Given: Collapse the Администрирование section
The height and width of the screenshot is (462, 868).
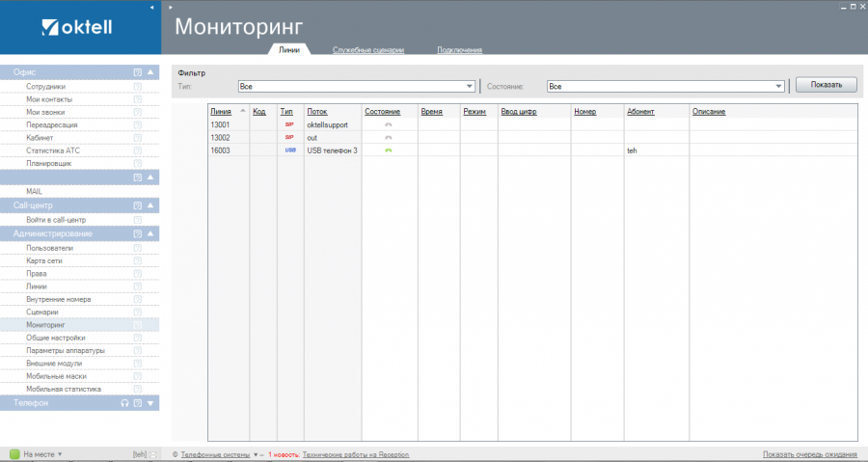Looking at the screenshot, I should (150, 233).
